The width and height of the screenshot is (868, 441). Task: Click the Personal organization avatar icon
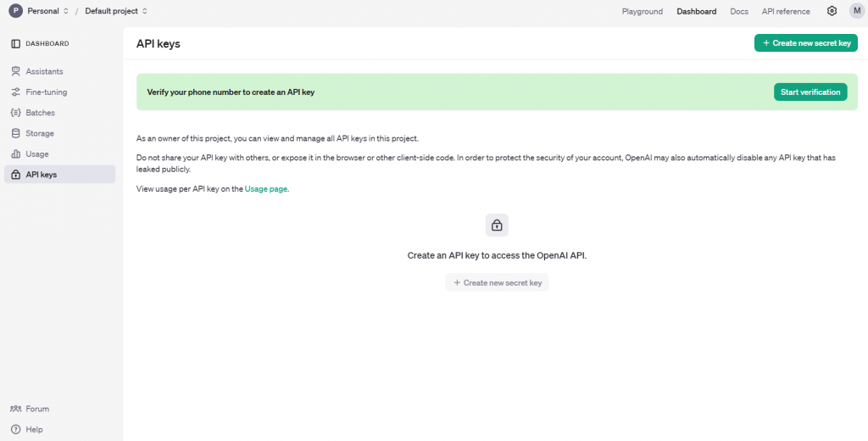pos(15,10)
